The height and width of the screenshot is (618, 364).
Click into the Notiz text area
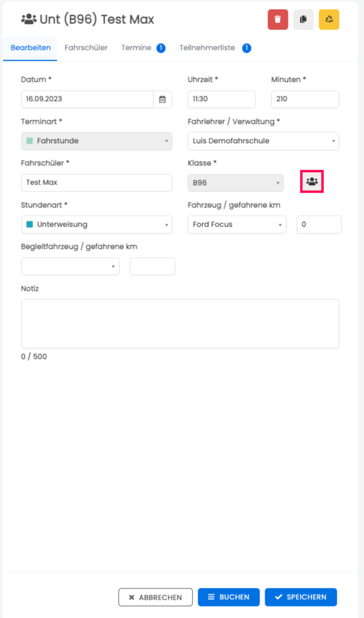(180, 324)
